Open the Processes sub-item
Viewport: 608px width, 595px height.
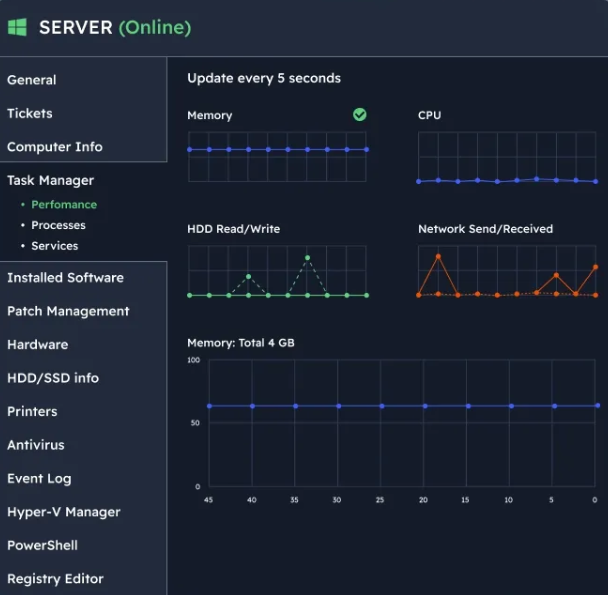pyautogui.click(x=58, y=225)
